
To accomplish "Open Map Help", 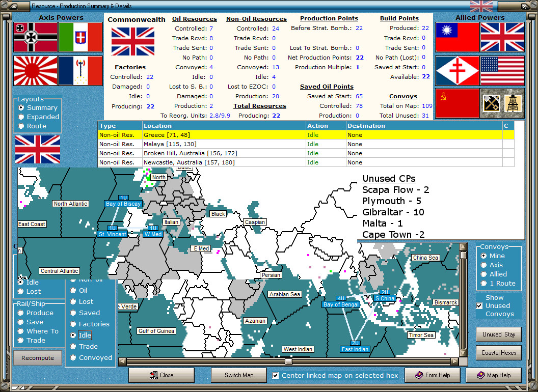I will pyautogui.click(x=494, y=375).
